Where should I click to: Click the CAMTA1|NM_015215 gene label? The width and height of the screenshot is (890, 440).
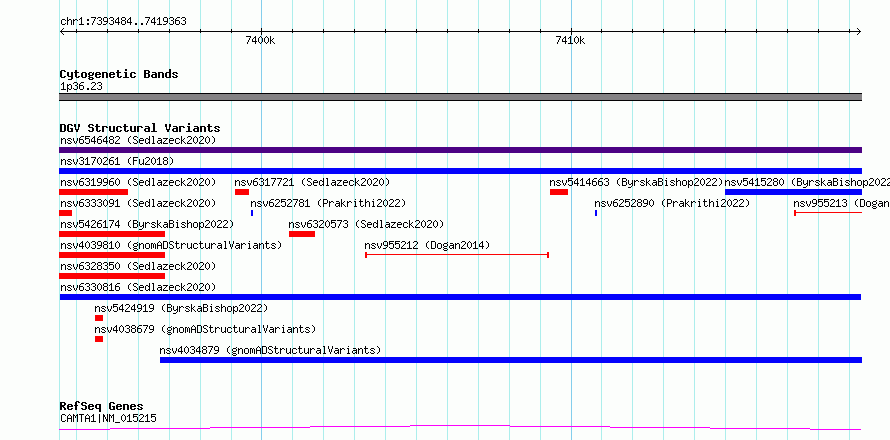(108, 418)
